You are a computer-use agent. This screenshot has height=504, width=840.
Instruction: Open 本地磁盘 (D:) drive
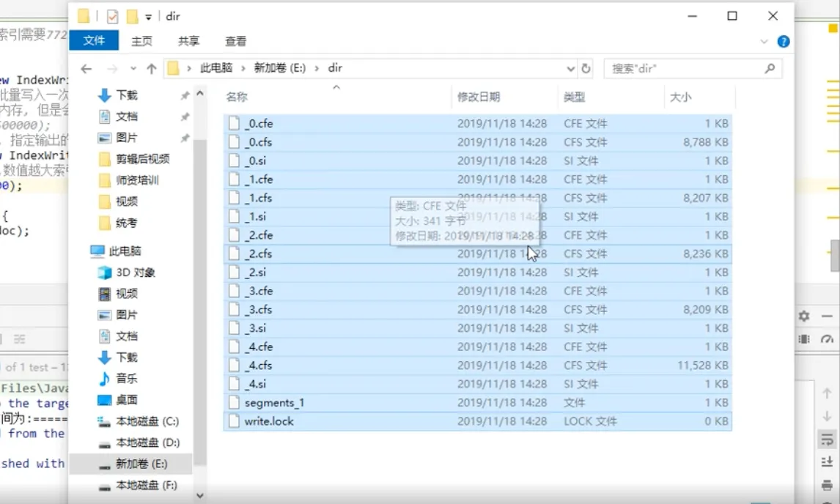[x=147, y=443]
